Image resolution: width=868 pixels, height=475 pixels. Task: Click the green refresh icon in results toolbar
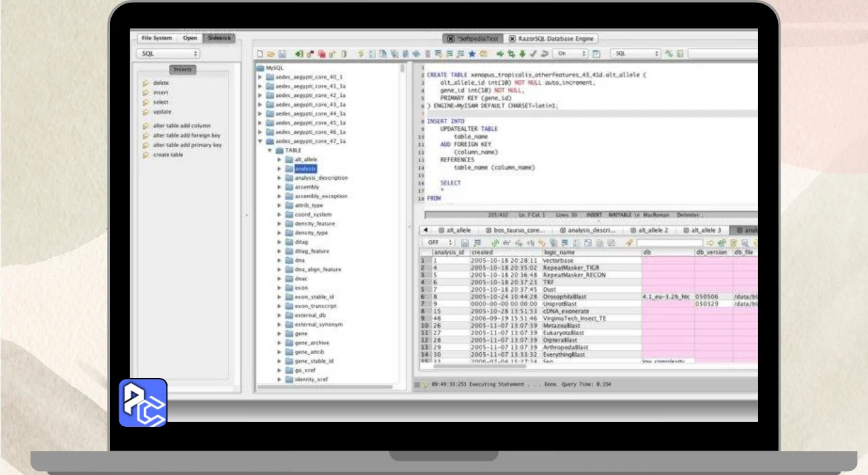(495, 242)
